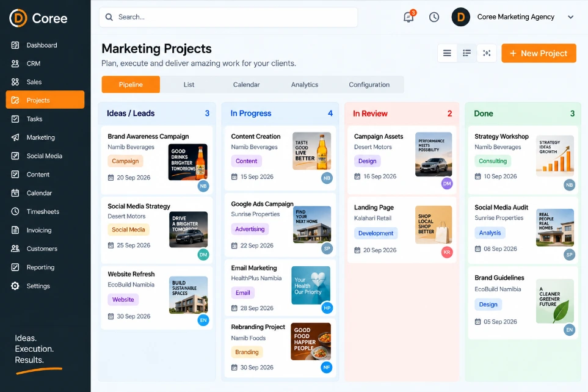Click into the Search input field
This screenshot has width=588, height=392.
(228, 17)
